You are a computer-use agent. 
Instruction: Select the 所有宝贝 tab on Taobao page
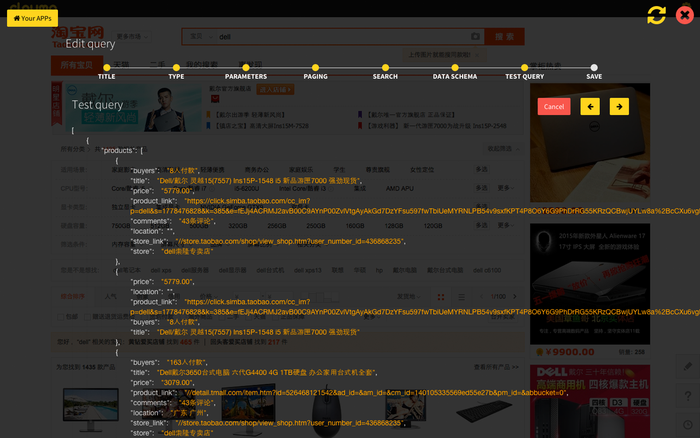tap(77, 65)
